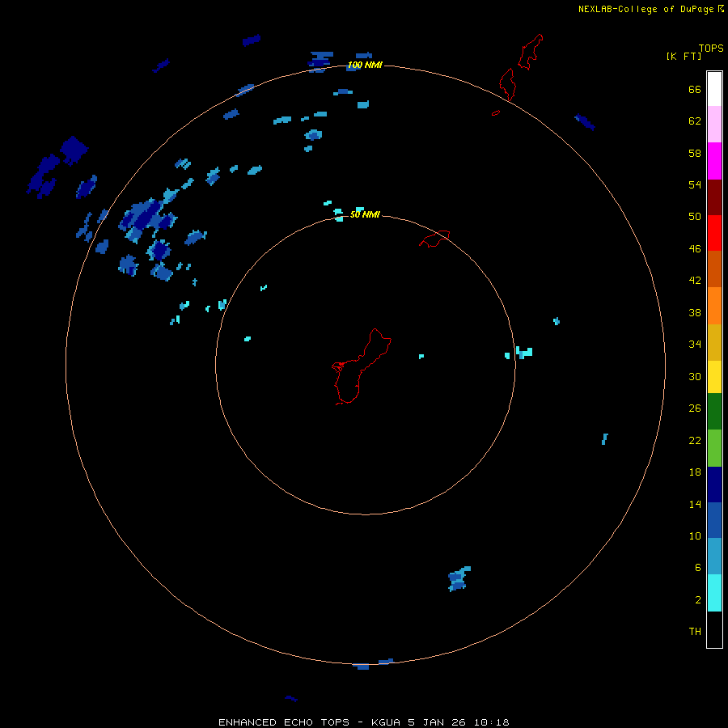Click the medium blue legend color band

[714, 520]
